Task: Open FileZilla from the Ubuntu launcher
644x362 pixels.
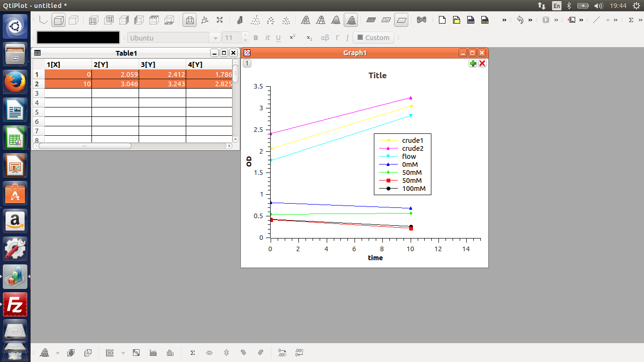Action: (x=15, y=304)
